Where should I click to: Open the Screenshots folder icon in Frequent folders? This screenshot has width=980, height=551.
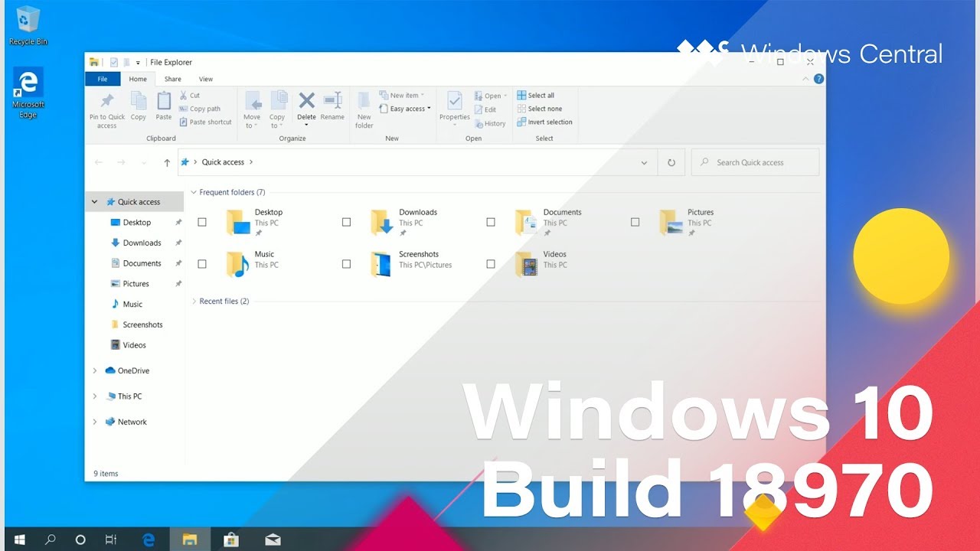coord(382,264)
